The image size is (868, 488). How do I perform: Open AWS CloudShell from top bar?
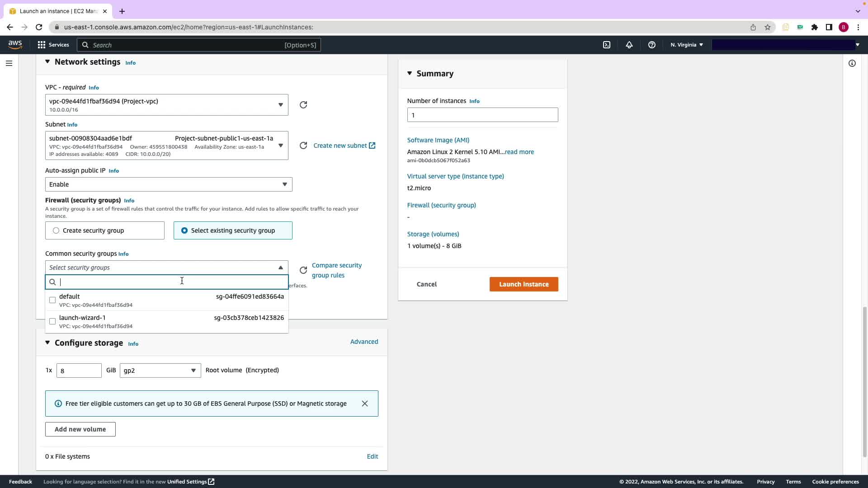tap(607, 45)
